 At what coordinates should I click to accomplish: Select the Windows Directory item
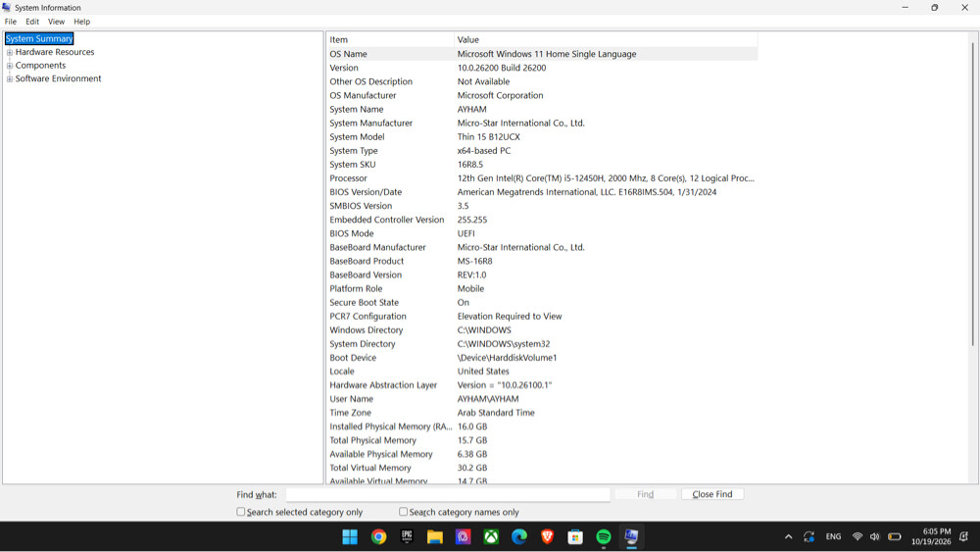(x=367, y=329)
